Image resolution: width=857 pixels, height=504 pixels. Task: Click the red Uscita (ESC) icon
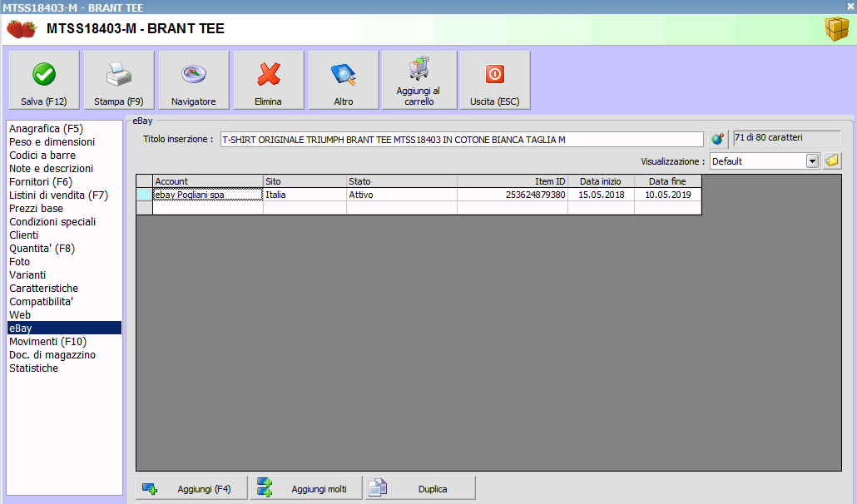[x=494, y=75]
